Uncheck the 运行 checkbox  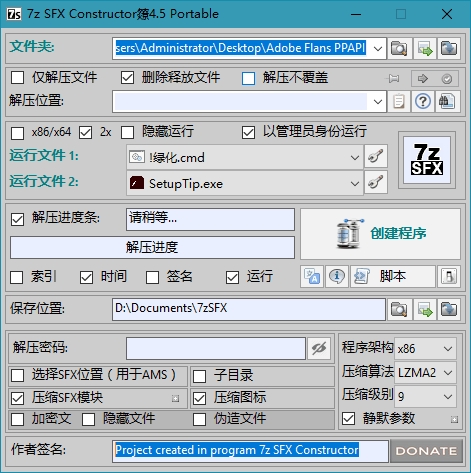(232, 277)
